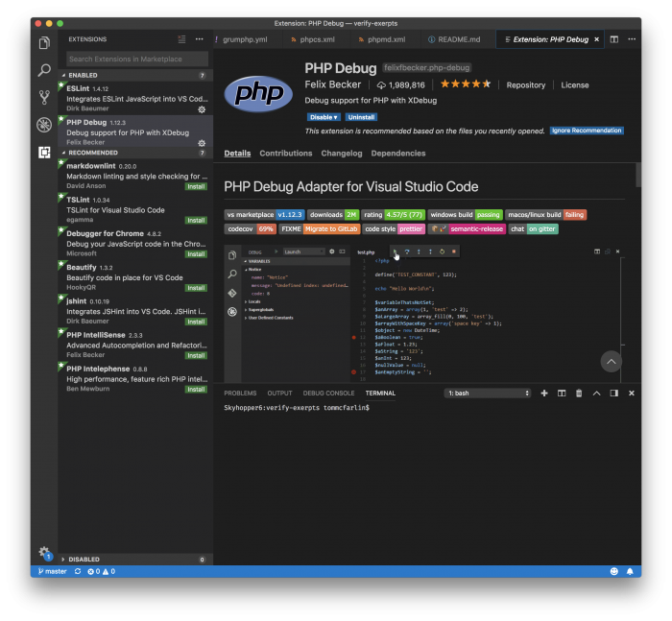Open the phpcs.xml tab
This screenshot has height=621, width=672.
[317, 39]
